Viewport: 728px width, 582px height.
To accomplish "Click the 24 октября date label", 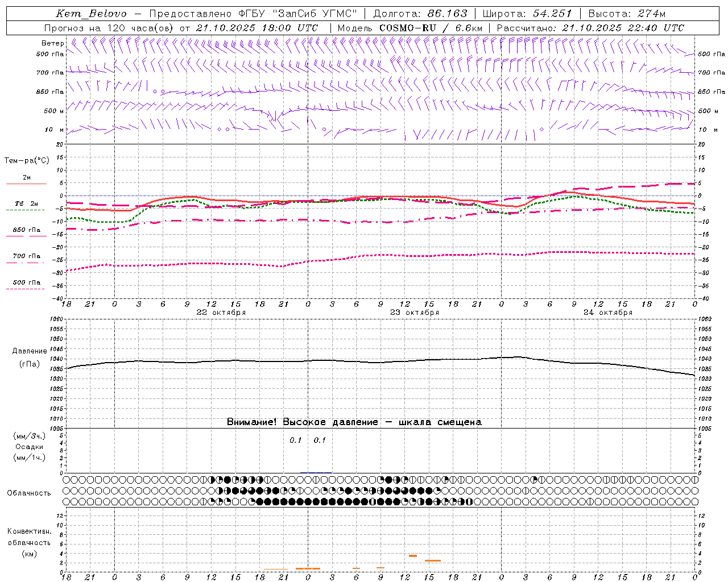I will [x=608, y=313].
